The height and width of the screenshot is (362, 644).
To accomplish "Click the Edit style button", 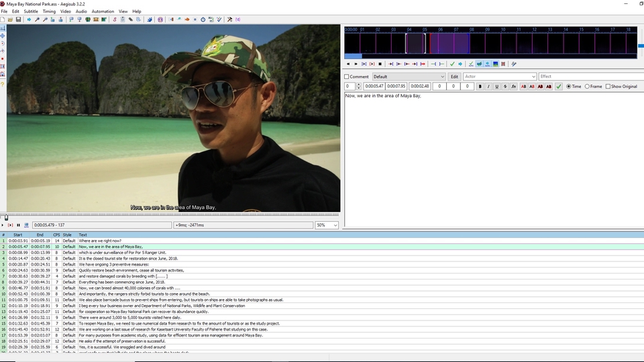I will (x=454, y=76).
